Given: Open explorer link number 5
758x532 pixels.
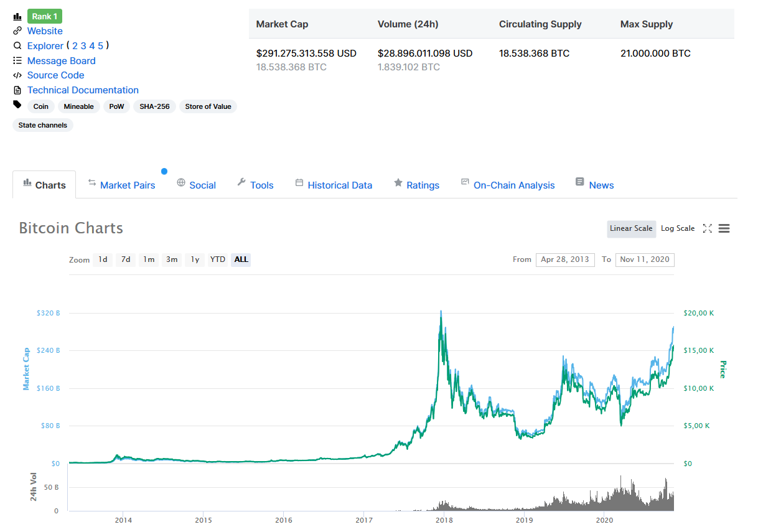Looking at the screenshot, I should click(x=101, y=46).
